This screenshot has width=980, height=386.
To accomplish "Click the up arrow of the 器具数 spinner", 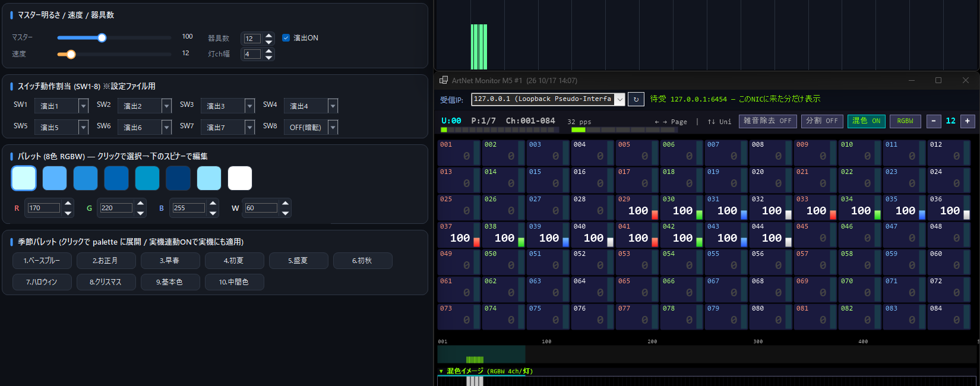I will pos(269,35).
